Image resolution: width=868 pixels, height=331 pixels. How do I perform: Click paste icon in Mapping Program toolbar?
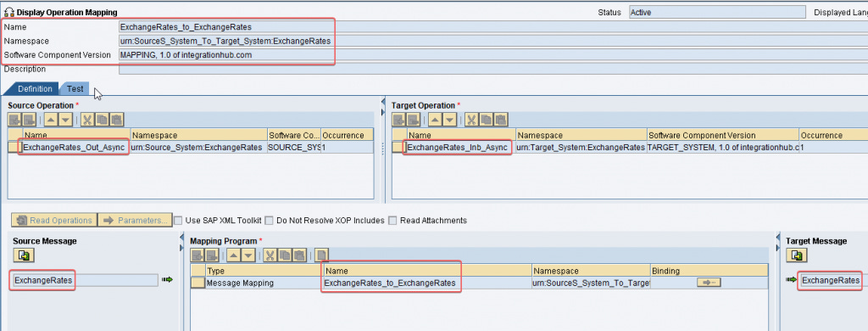pyautogui.click(x=299, y=255)
